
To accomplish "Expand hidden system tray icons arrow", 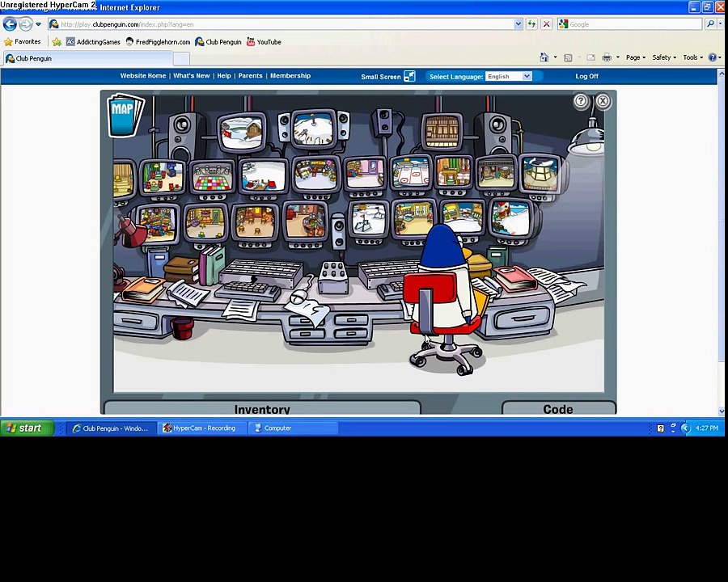I will tap(685, 428).
